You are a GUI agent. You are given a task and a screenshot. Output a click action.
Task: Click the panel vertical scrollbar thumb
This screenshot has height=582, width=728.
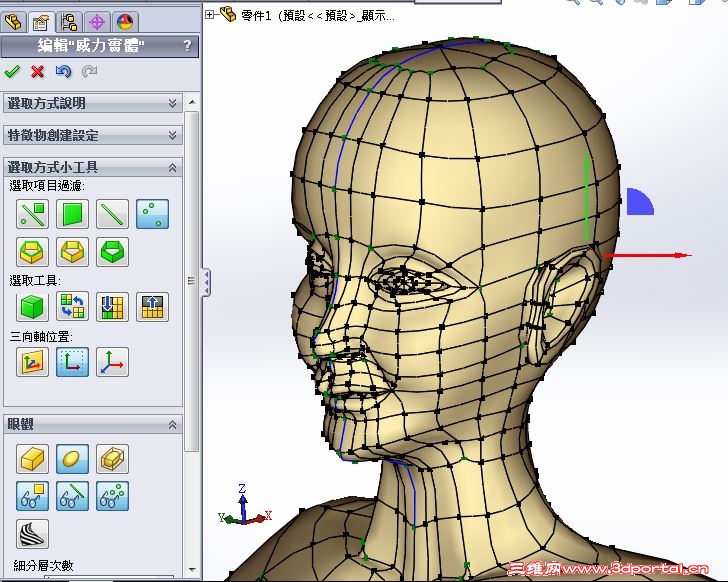click(192, 281)
